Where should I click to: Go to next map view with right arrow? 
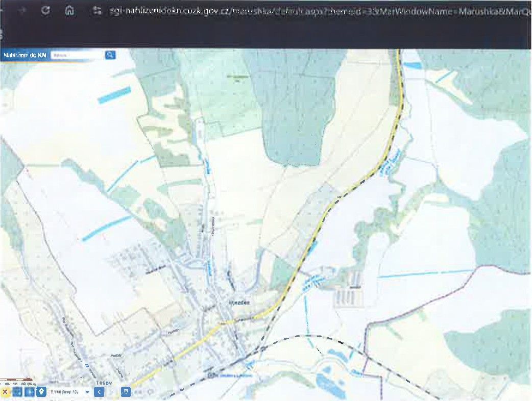click(x=112, y=392)
